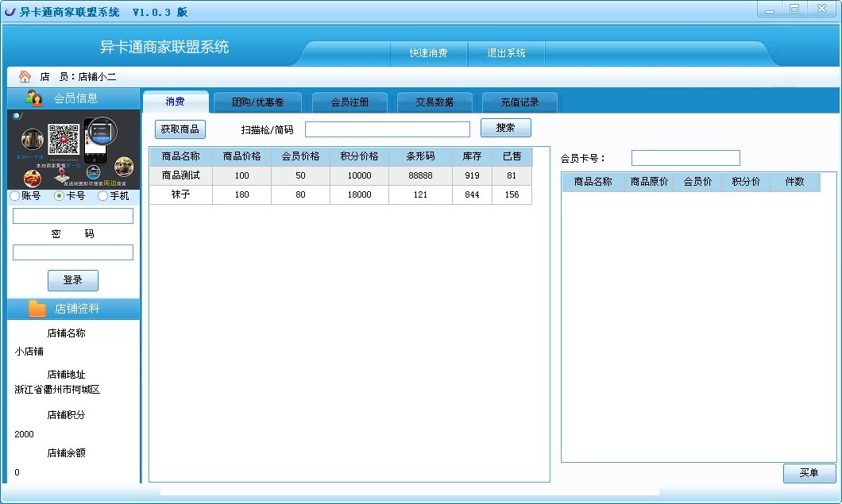
Task: Click the home icon beside 店员
Action: tap(25, 77)
